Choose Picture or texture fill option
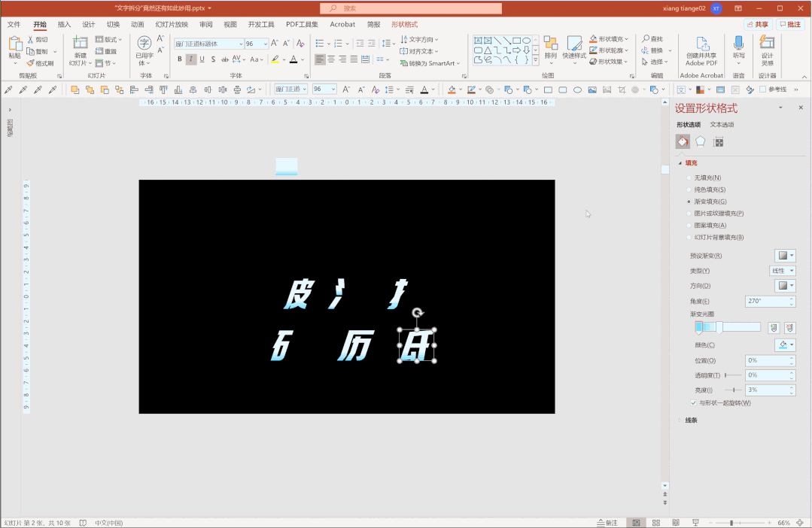 click(689, 214)
